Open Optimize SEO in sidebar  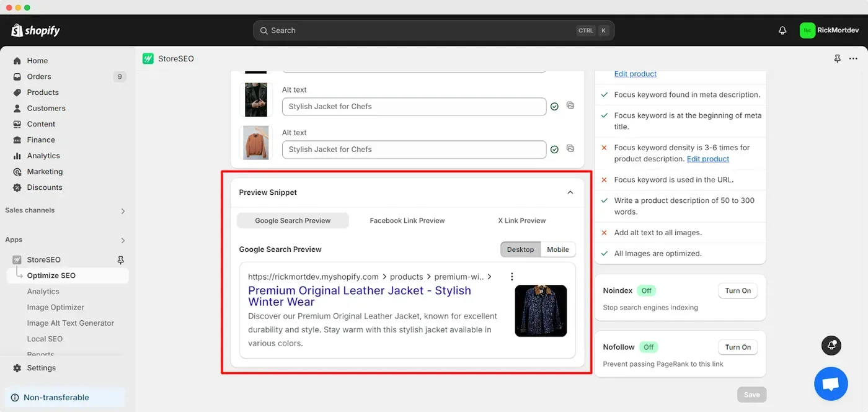point(68,275)
